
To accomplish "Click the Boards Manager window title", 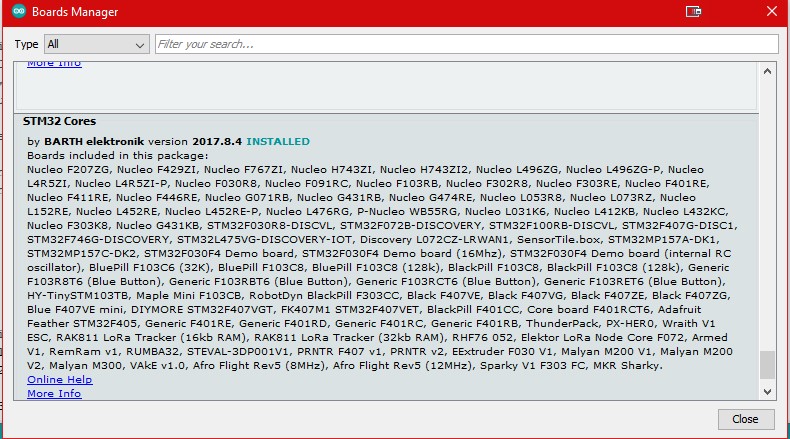I will pyautogui.click(x=75, y=12).
